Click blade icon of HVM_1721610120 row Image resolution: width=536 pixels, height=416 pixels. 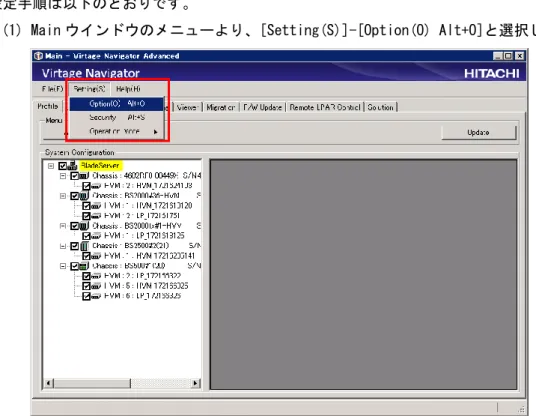96,206
